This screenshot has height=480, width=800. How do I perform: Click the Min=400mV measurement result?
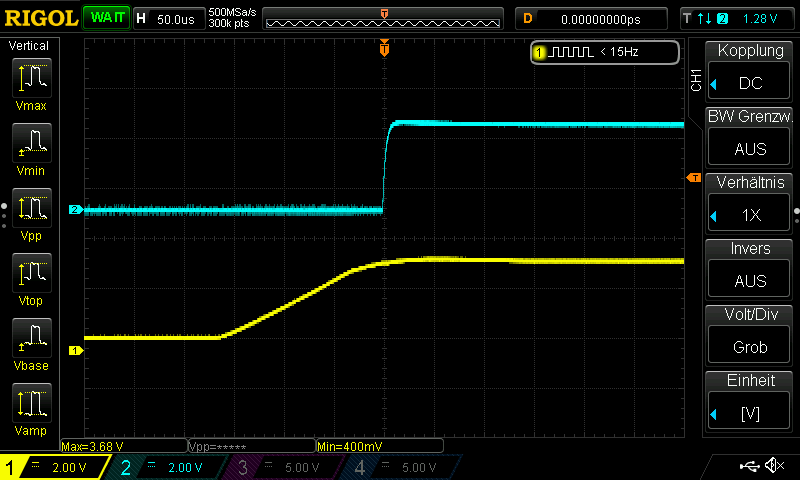click(380, 446)
